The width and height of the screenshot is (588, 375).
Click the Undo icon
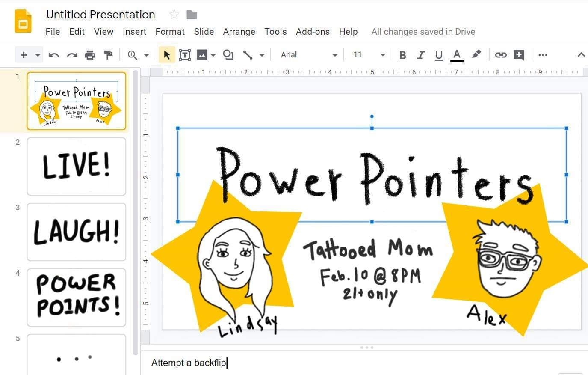coord(54,55)
